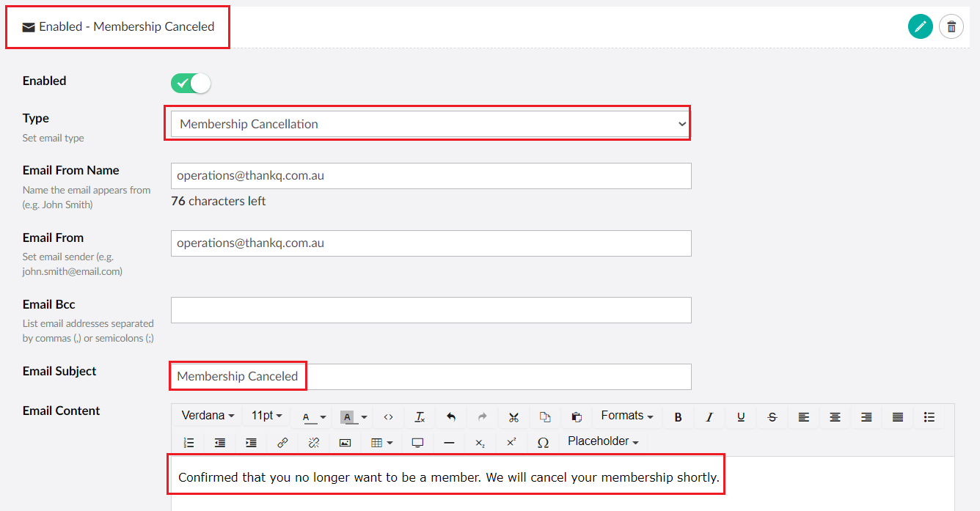Open the Membership Cancellation type dropdown
The image size is (980, 511).
(x=428, y=123)
